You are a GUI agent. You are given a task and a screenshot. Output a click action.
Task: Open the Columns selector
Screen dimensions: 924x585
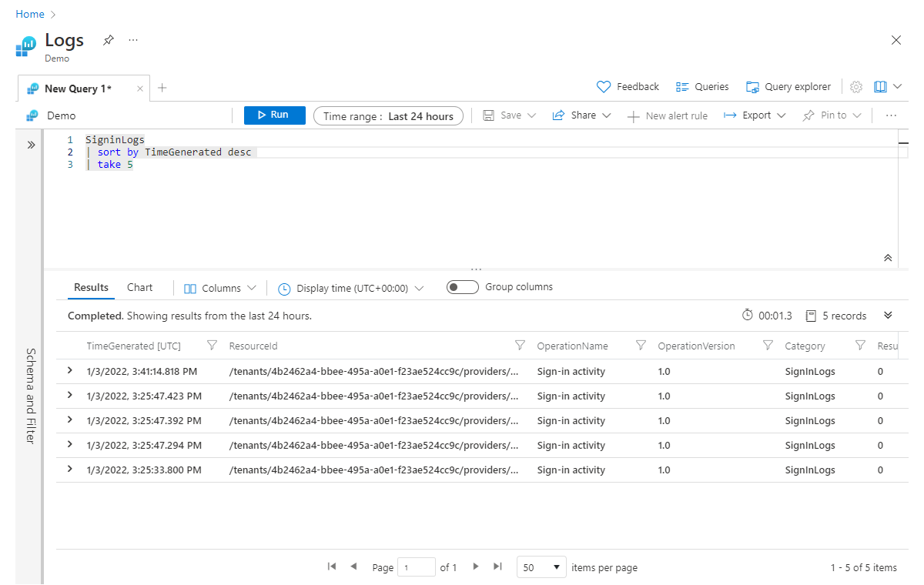[220, 289]
